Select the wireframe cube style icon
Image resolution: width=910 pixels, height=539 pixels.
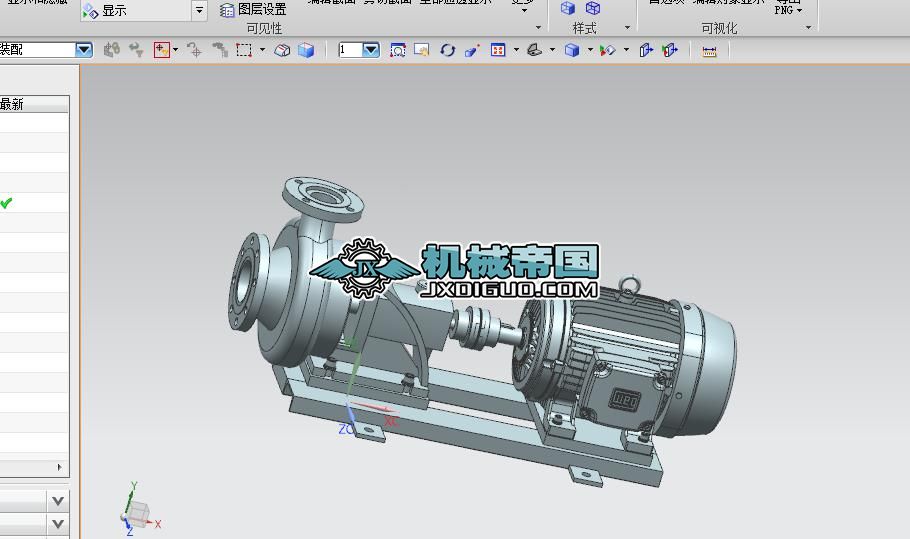pyautogui.click(x=593, y=8)
